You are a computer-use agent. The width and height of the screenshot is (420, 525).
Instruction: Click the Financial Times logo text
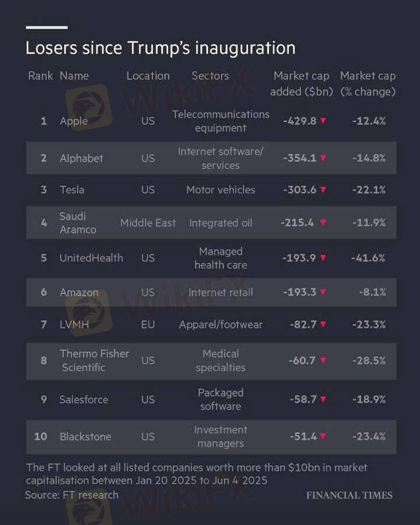tap(349, 495)
